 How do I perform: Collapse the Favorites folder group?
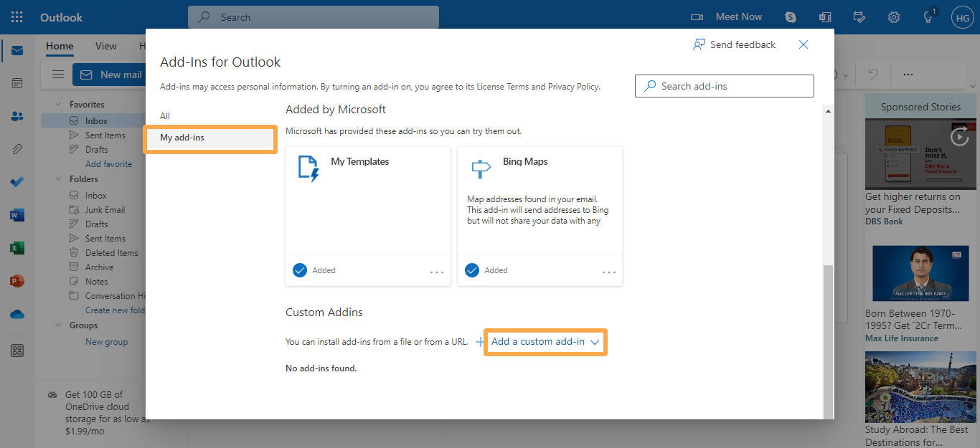point(59,105)
